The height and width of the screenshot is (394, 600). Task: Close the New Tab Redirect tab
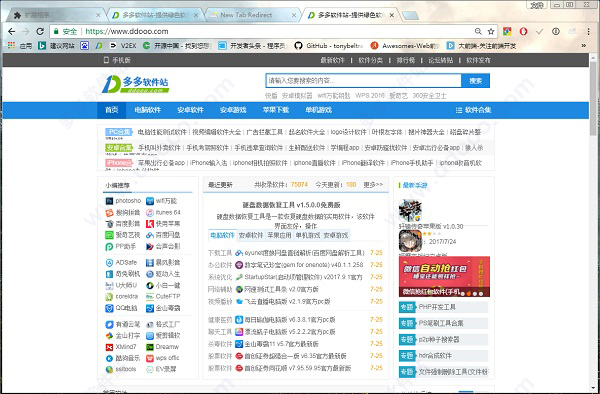point(294,15)
